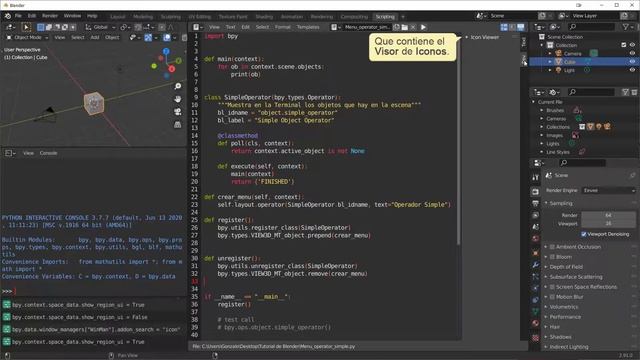Open the Render properties tab
Viewport: 640px width, 360px height.
point(535,191)
